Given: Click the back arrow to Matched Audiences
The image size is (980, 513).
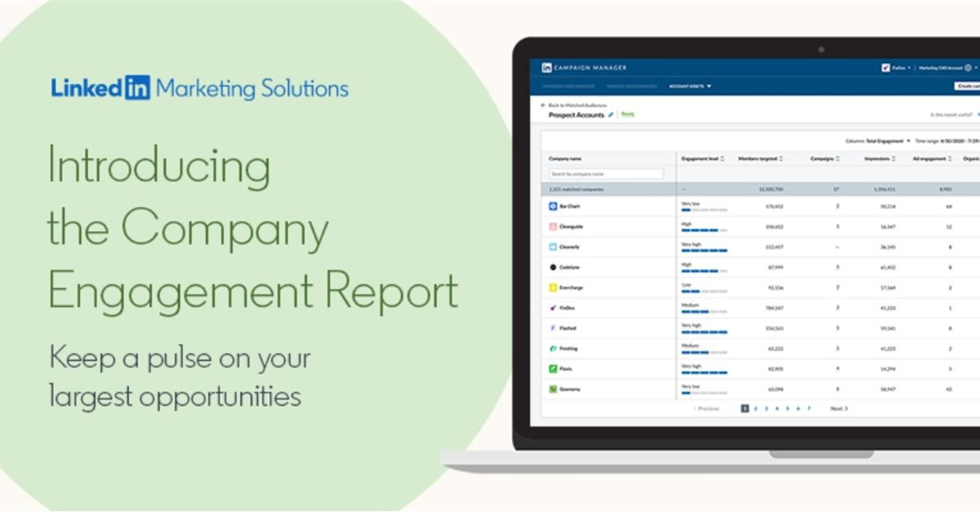Looking at the screenshot, I should click(x=543, y=105).
